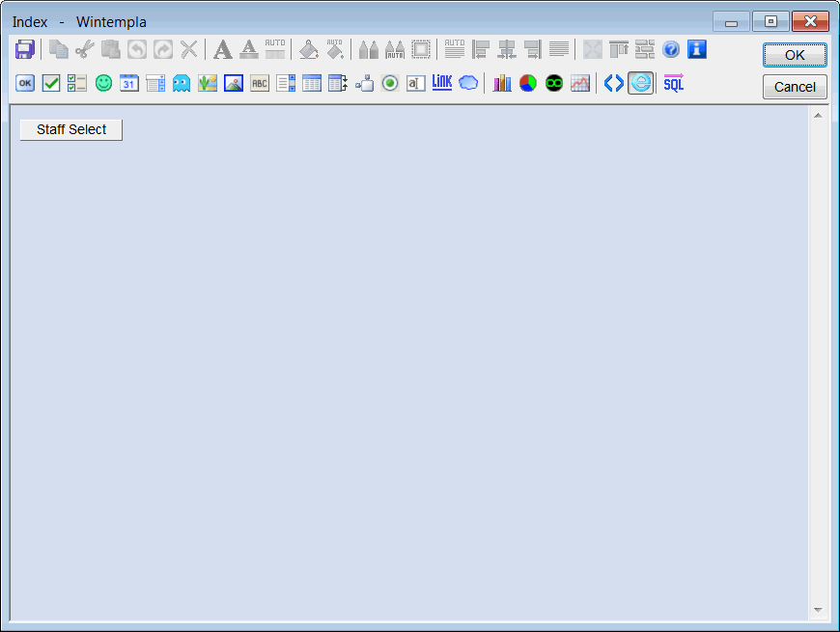Click the Cancel button
Viewport: 840px width, 632px height.
click(795, 87)
